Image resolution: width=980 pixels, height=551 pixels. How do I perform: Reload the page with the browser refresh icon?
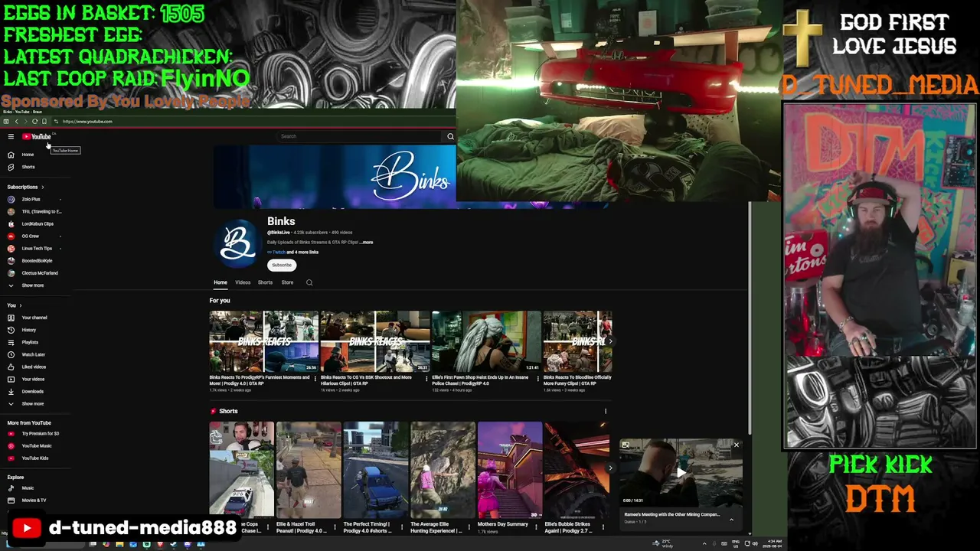(34, 122)
